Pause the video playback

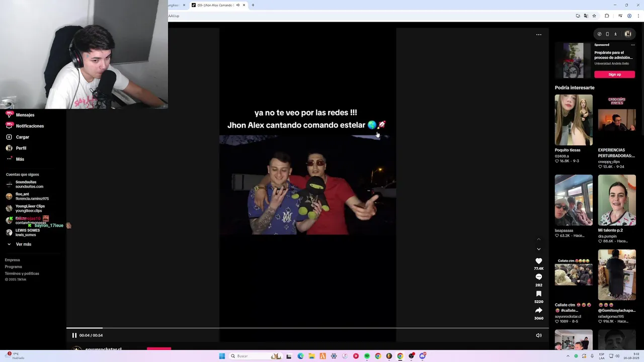pos(74,335)
